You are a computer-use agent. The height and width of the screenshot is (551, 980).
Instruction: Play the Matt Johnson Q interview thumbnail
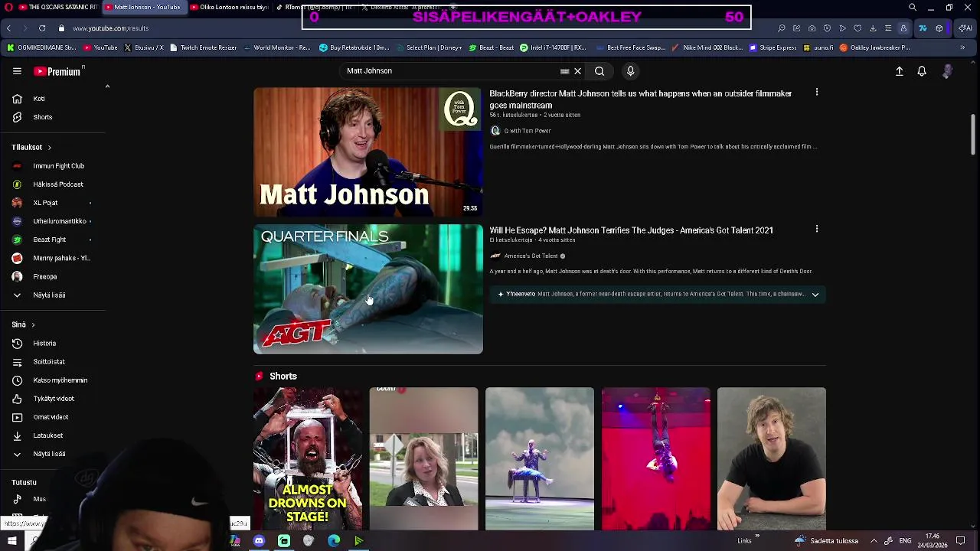tap(368, 152)
